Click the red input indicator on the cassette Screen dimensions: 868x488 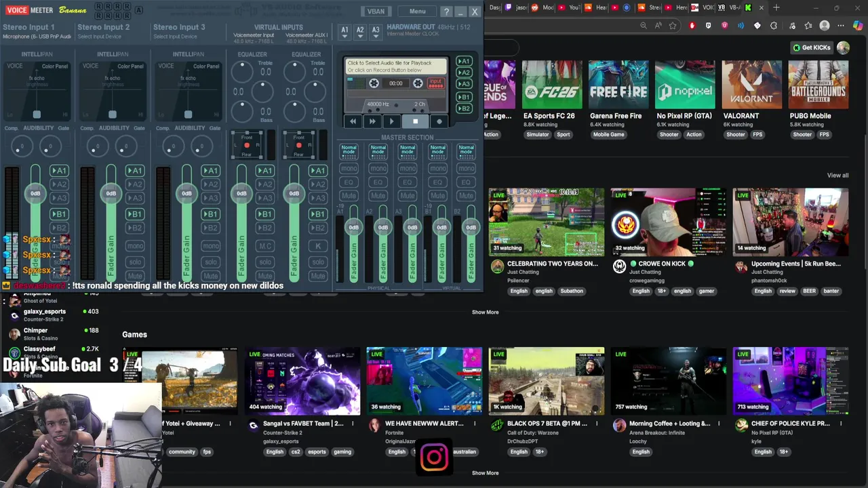(435, 83)
